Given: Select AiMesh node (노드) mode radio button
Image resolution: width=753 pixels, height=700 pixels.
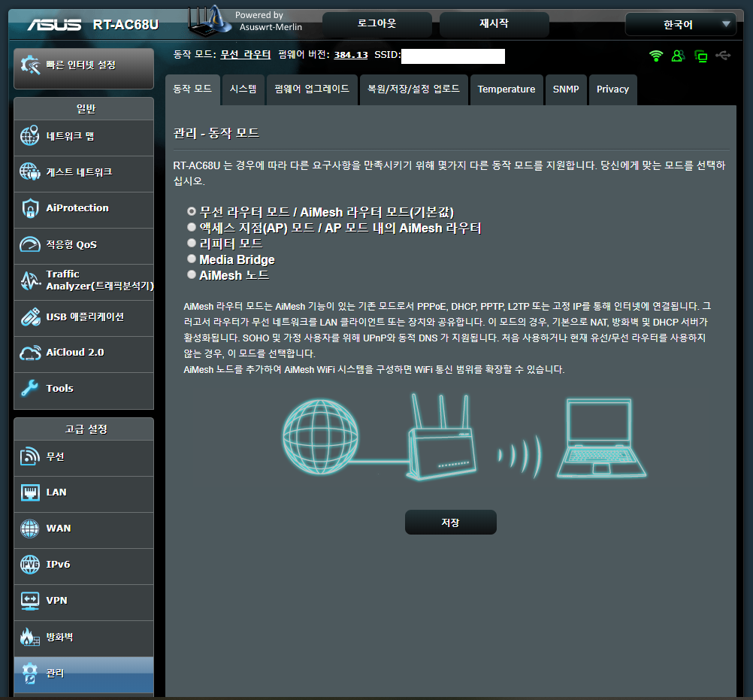Looking at the screenshot, I should (x=192, y=274).
